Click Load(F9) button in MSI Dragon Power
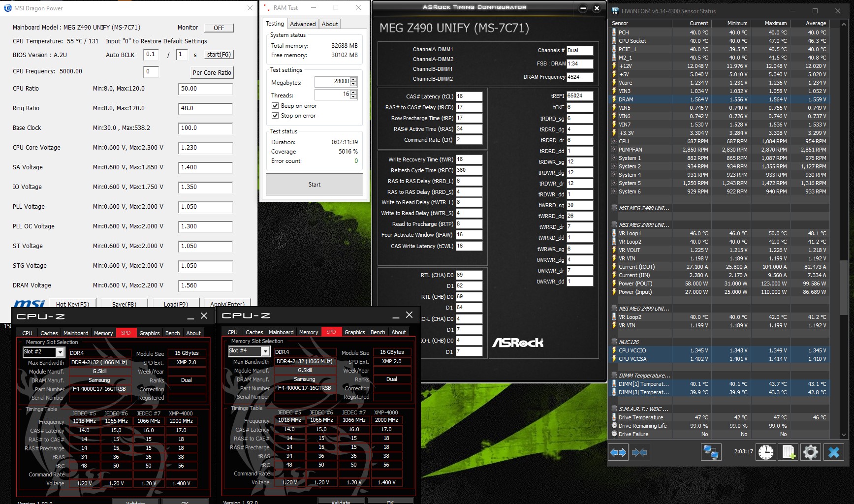Screen dimensions: 854x504 [x=176, y=304]
